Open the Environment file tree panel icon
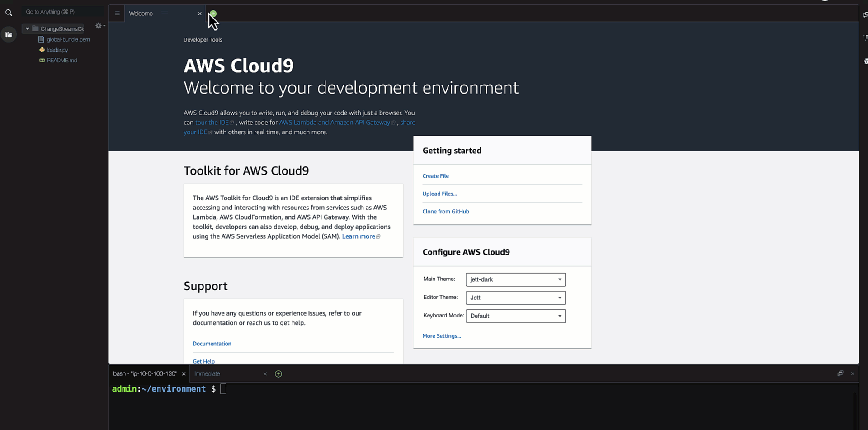This screenshot has height=430, width=868. pos(9,34)
